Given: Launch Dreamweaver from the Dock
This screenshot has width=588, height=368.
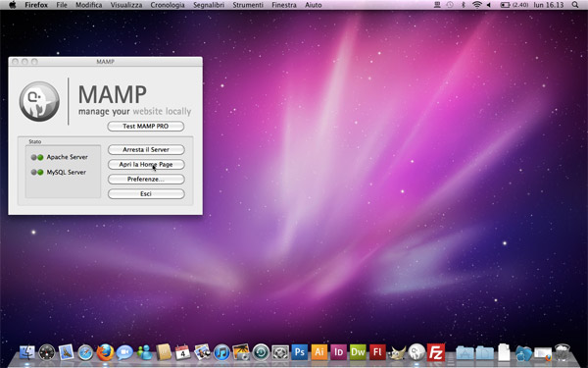Looking at the screenshot, I should [358, 352].
